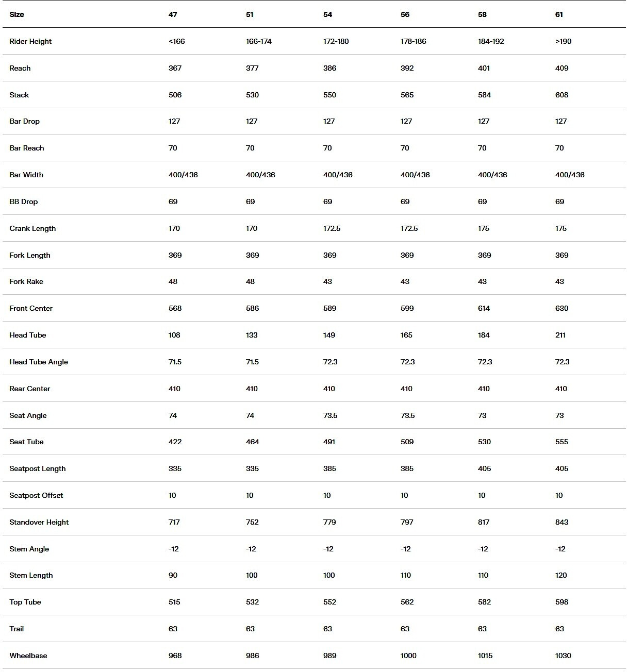Viewport: 627px width, 672px height.
Task: Click the Size column header label
Action: coord(16,14)
